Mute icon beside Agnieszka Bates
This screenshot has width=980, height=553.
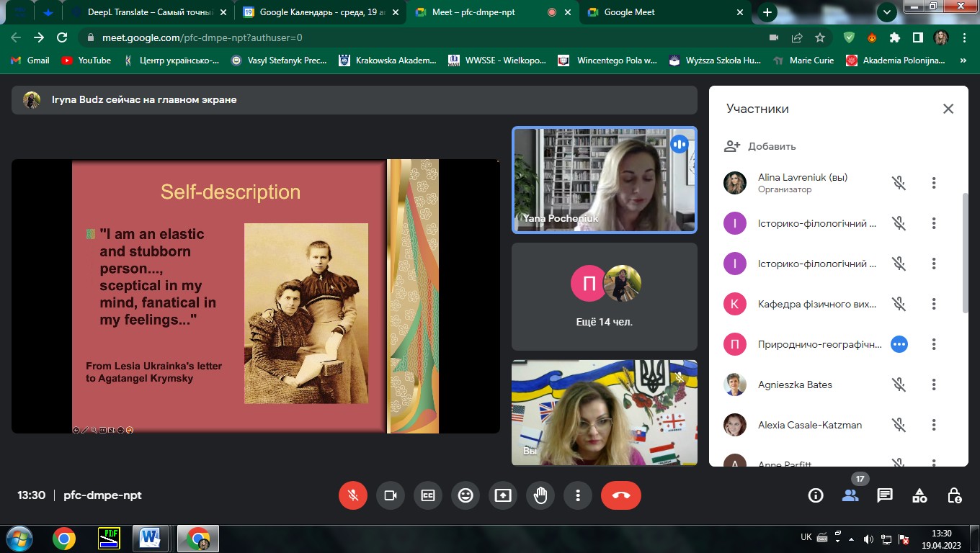tap(899, 385)
